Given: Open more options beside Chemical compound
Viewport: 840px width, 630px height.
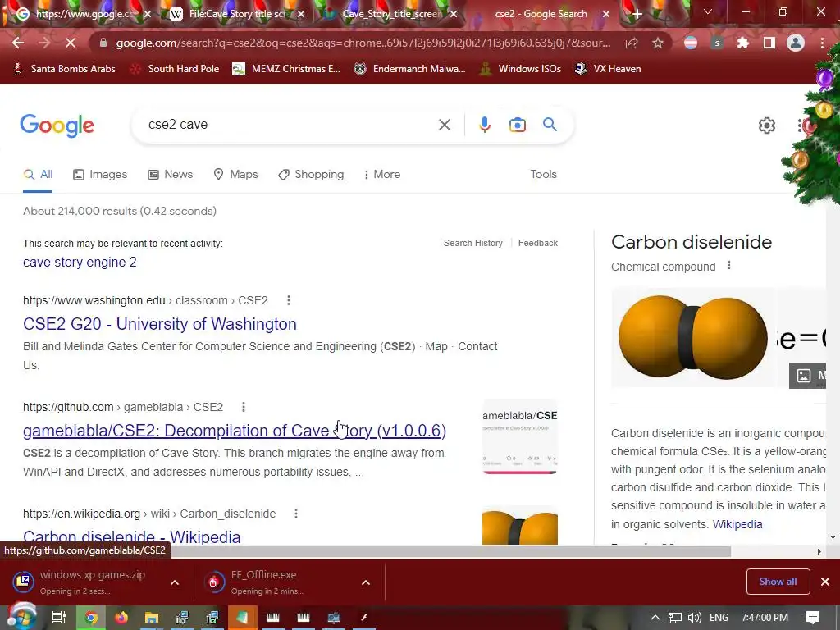Looking at the screenshot, I should (729, 266).
